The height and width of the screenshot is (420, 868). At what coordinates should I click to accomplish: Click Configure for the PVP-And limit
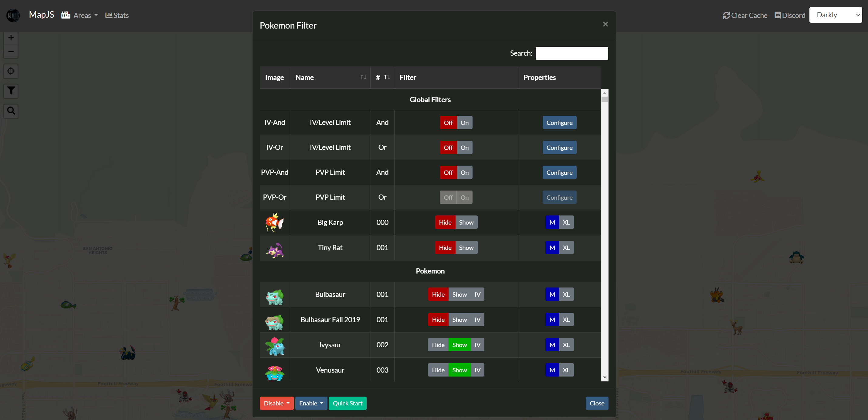click(x=559, y=172)
